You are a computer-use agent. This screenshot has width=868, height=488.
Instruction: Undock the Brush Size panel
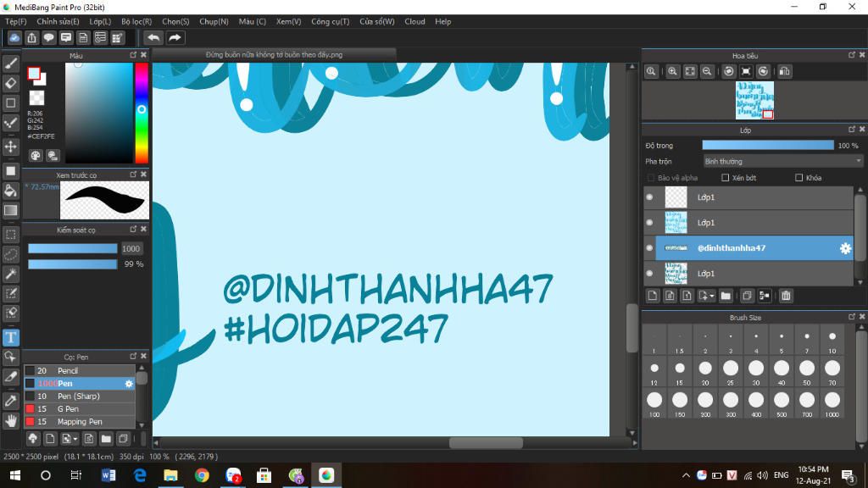tap(851, 317)
